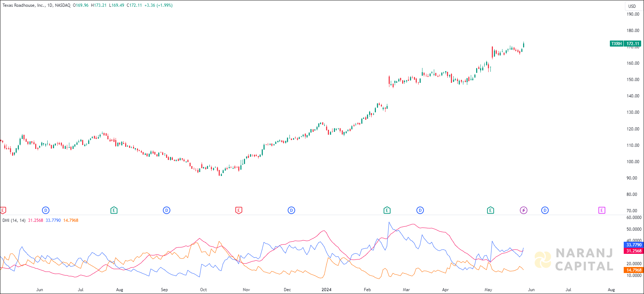Click the 50.0000 DMI scale label
The height and width of the screenshot is (294, 644).
(634, 229)
